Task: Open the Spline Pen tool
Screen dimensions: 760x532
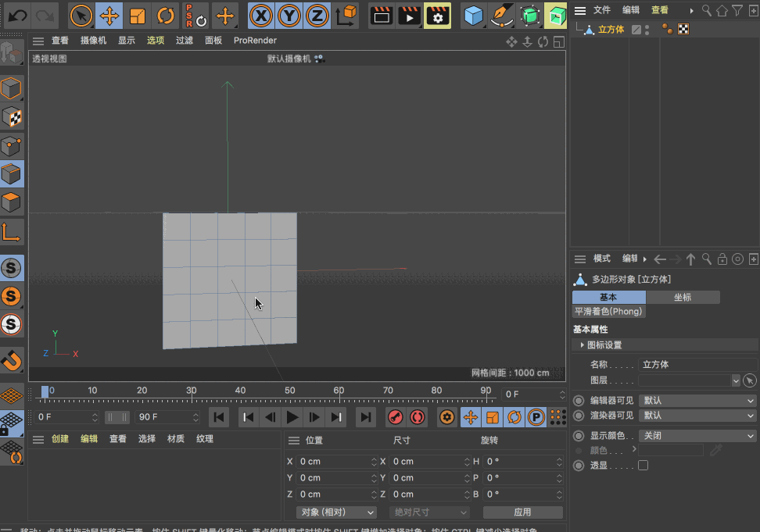Action: [501, 16]
